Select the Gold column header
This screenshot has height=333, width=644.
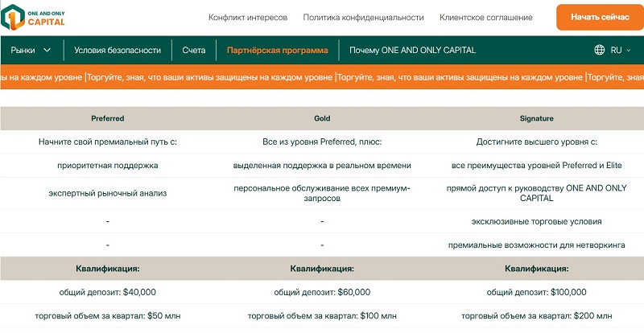tap(322, 118)
